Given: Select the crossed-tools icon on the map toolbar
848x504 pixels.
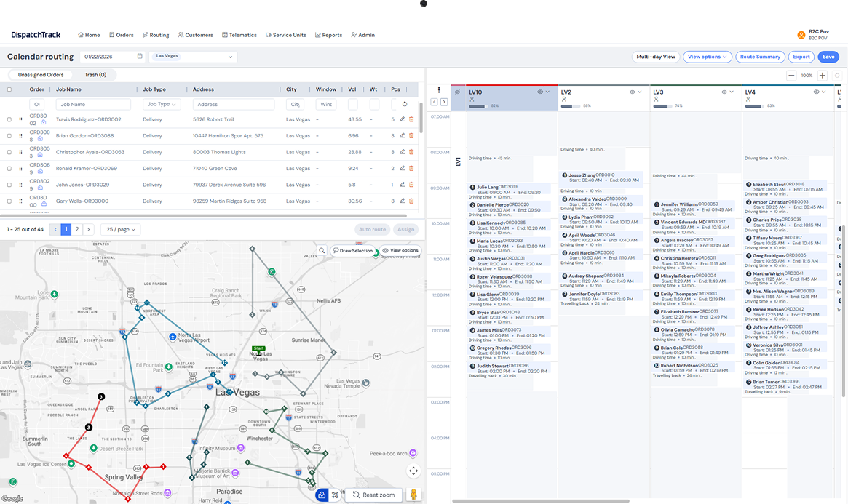Looking at the screenshot, I should coord(335,495).
